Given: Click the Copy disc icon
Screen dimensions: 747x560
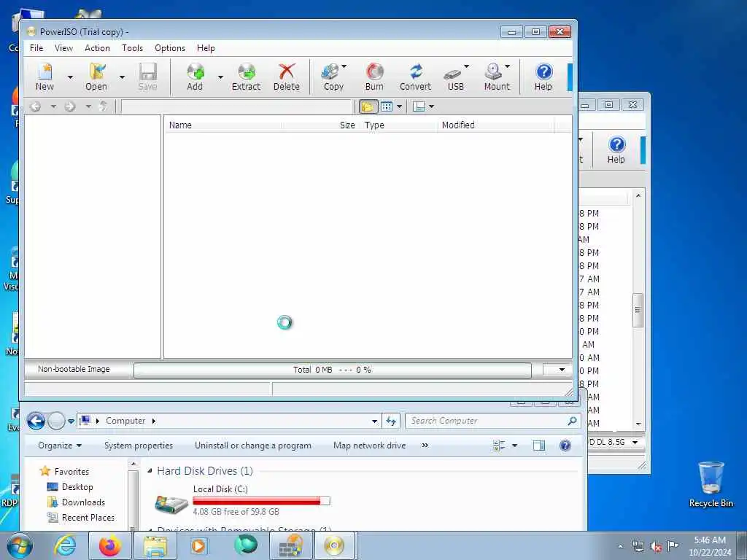Looking at the screenshot, I should (x=333, y=77).
